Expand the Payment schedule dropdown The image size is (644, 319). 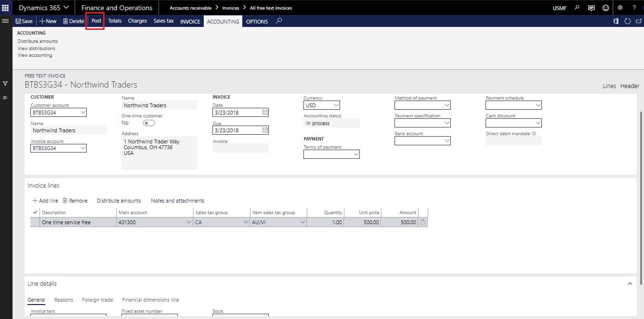pos(538,105)
